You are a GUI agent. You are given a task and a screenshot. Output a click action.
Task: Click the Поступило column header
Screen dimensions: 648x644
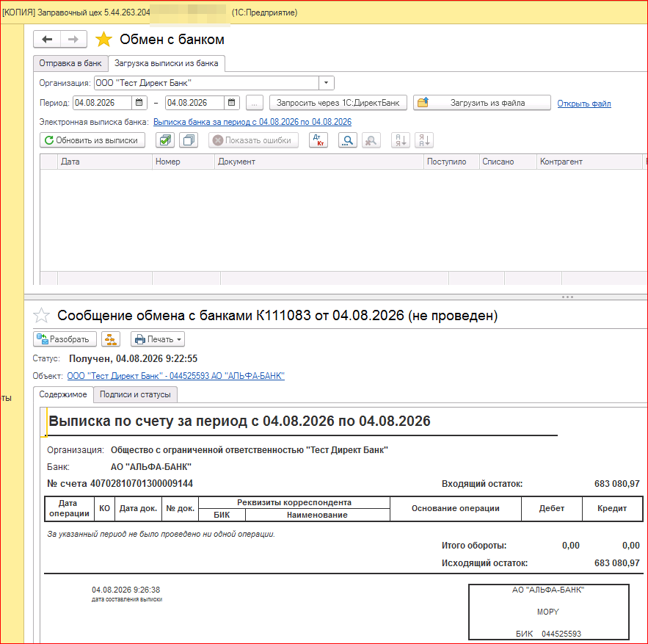[x=451, y=162]
